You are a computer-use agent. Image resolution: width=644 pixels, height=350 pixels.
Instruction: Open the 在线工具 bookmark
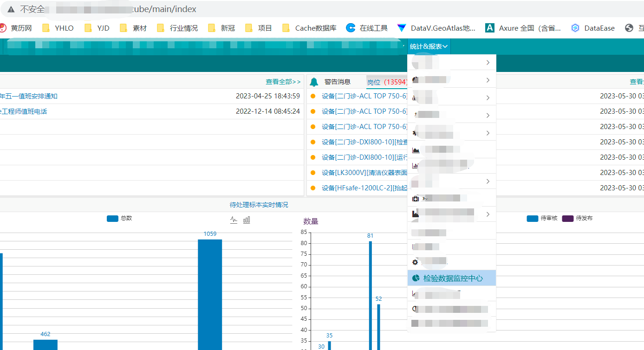(367, 28)
